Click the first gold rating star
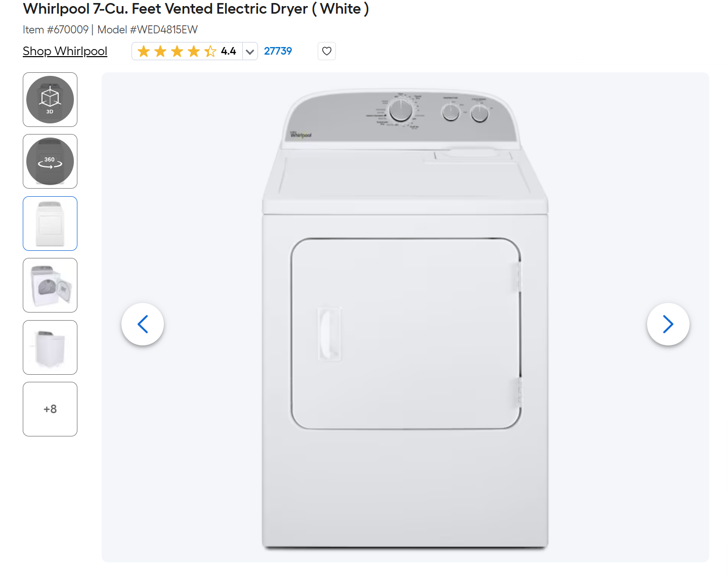Screen dimensions: 728x575 144,51
